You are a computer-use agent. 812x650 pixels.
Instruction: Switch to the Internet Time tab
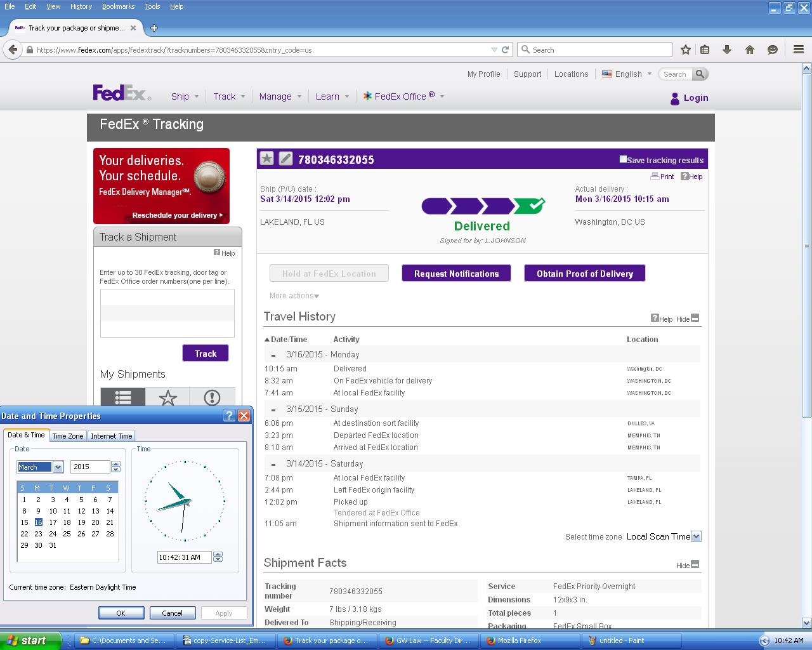112,436
